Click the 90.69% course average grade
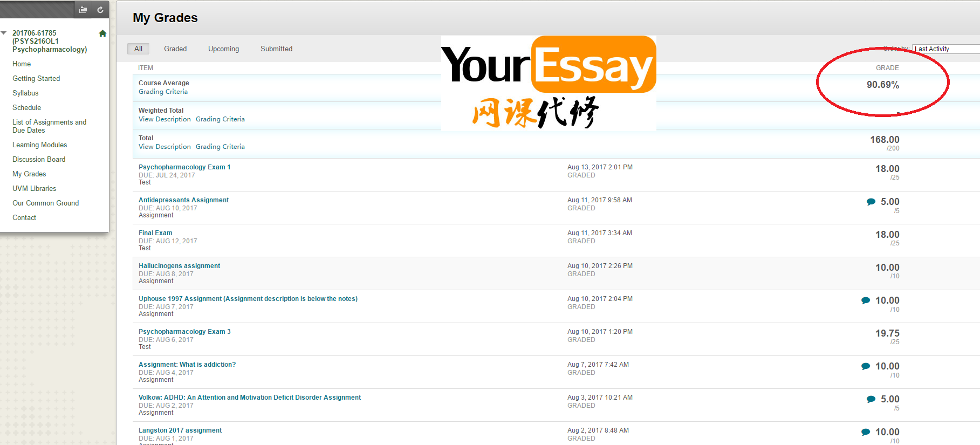Viewport: 980px width, 445px height. [883, 85]
